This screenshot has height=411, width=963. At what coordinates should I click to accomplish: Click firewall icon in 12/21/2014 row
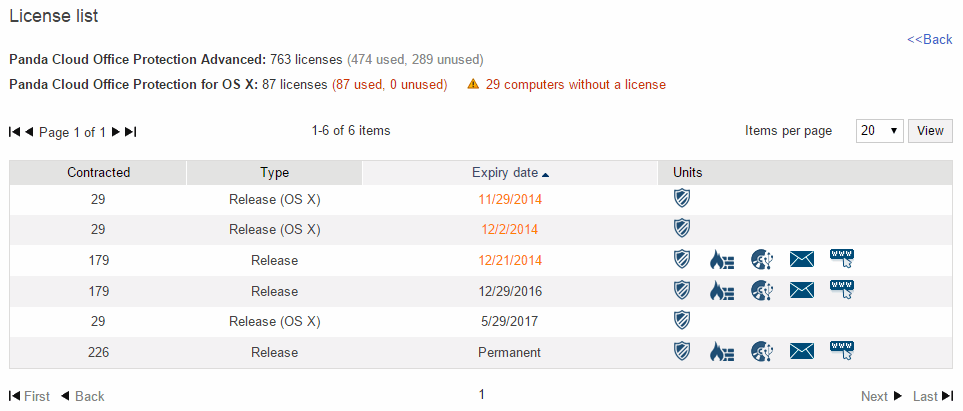[x=721, y=261]
